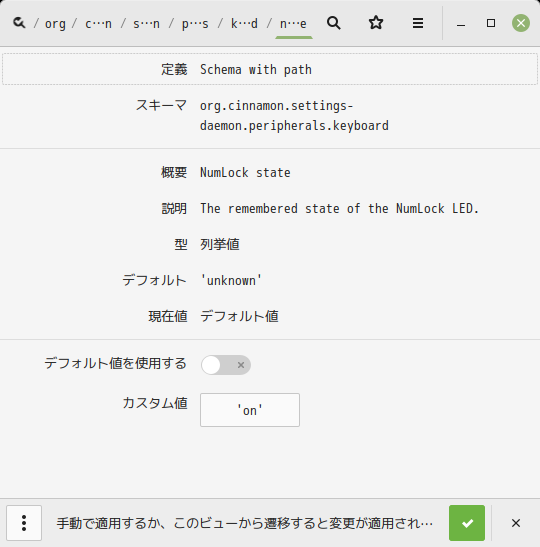Click the bookmarks star icon

tap(376, 23)
